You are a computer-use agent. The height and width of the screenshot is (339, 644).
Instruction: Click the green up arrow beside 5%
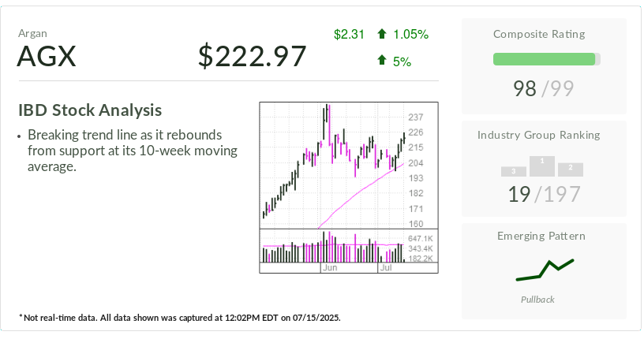tap(382, 60)
